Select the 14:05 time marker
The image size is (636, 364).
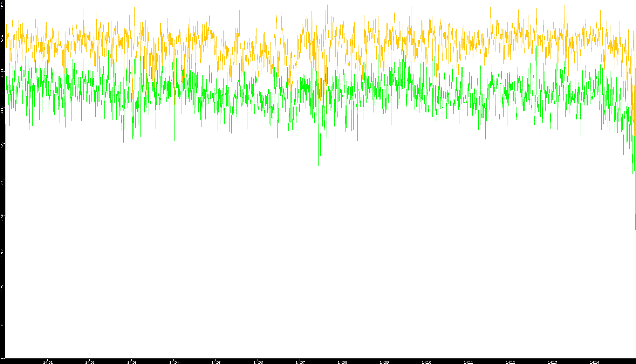pyautogui.click(x=216, y=362)
